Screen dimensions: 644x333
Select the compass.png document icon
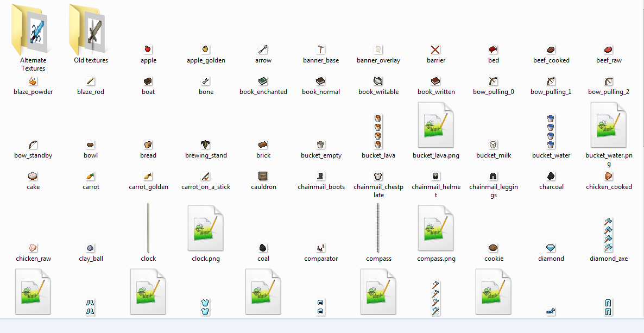[x=436, y=228]
